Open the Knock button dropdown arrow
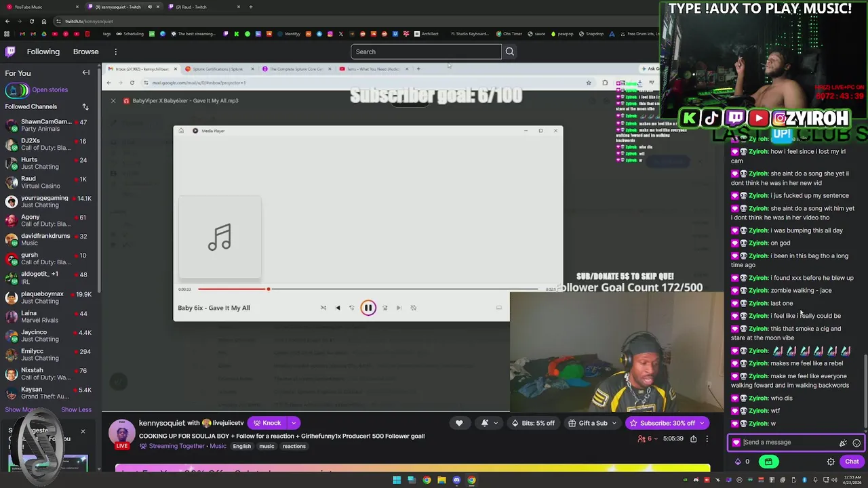Viewport: 868px width, 488px height. (294, 423)
